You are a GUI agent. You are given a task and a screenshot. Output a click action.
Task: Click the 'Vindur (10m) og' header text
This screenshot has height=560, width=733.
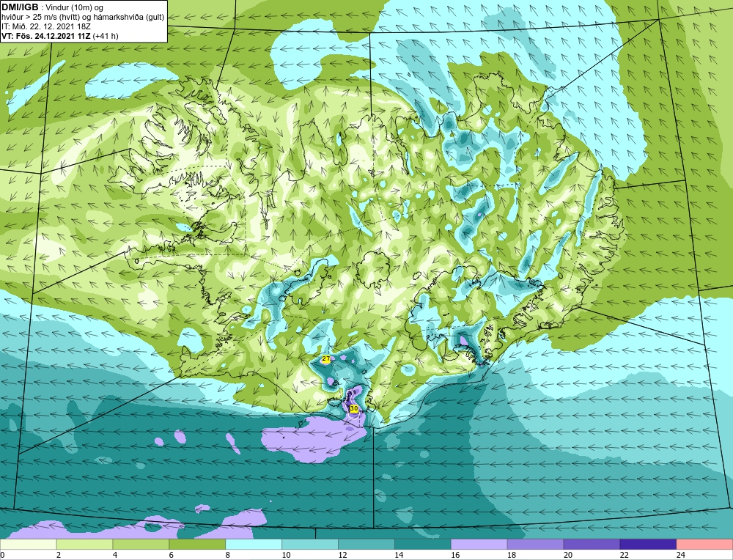tap(74, 7)
